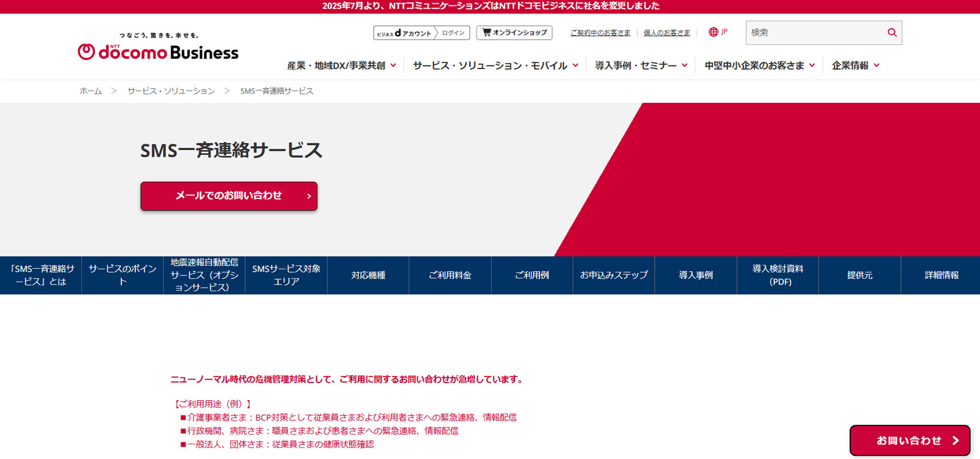Select 「SMS一斉連絡サービス」とは tab
The image size is (980, 459).
tap(41, 275)
